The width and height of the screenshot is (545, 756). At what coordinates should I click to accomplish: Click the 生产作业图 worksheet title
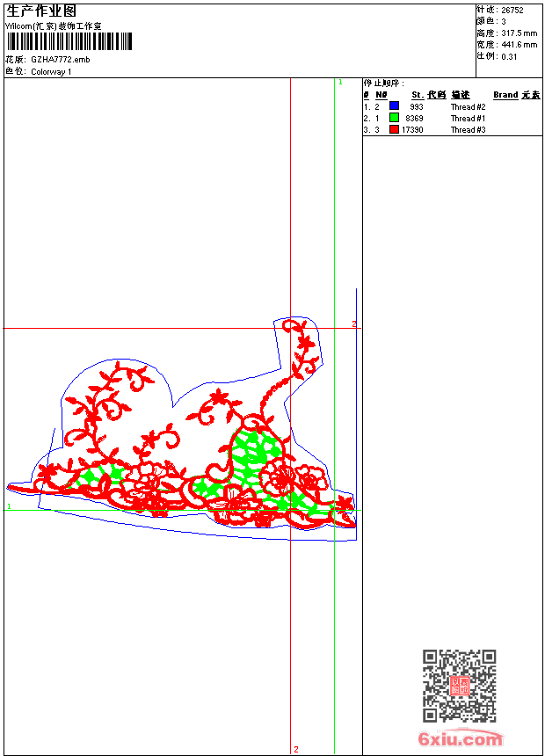pos(41,11)
